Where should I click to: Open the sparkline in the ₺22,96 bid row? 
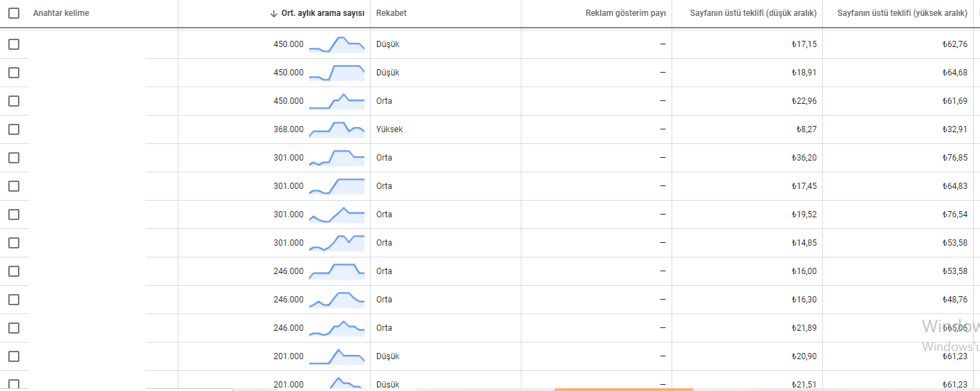pyautogui.click(x=337, y=101)
